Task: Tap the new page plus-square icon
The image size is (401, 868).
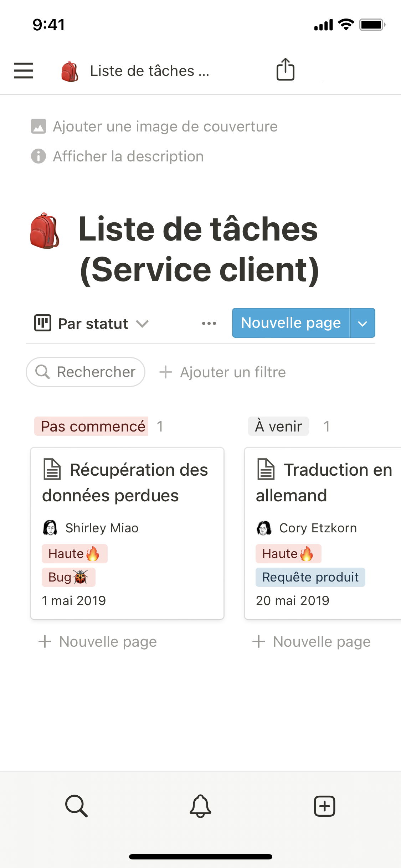Action: (324, 806)
